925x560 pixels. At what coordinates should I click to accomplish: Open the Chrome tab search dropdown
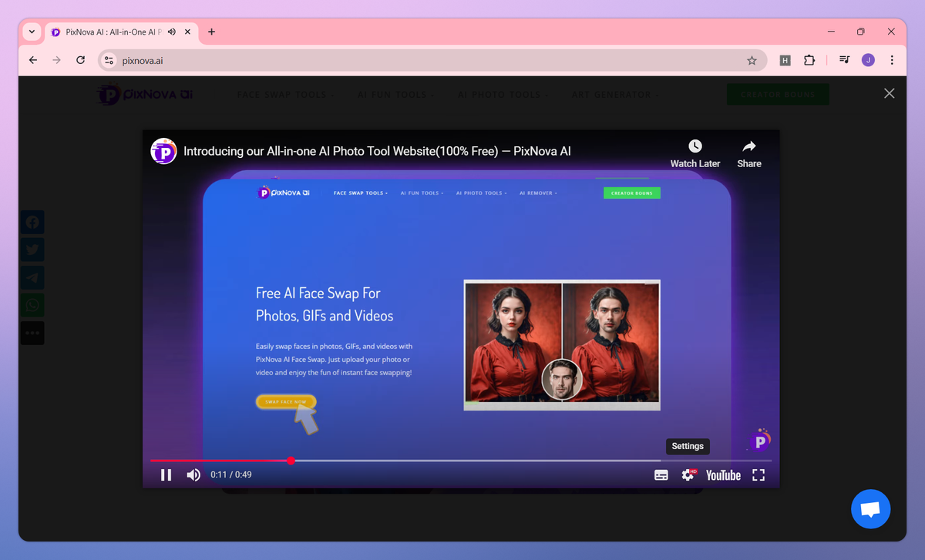[32, 32]
